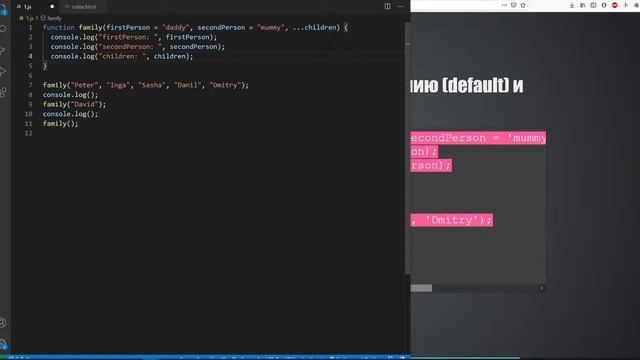Viewport: 640px width, 360px height.
Task: Switch to the index.html editor tab
Action: point(84,7)
